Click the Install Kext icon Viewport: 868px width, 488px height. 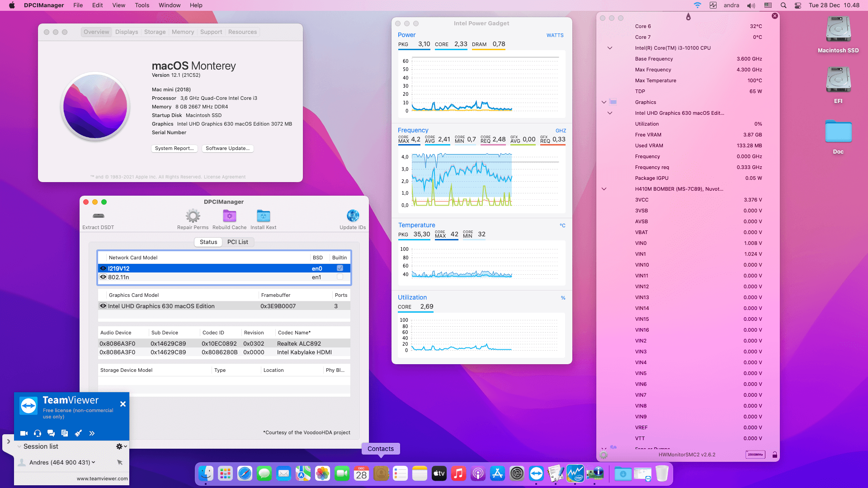263,216
